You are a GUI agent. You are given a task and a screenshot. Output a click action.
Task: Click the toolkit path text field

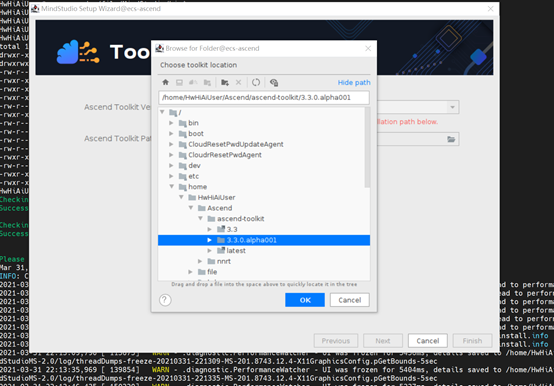click(x=264, y=98)
